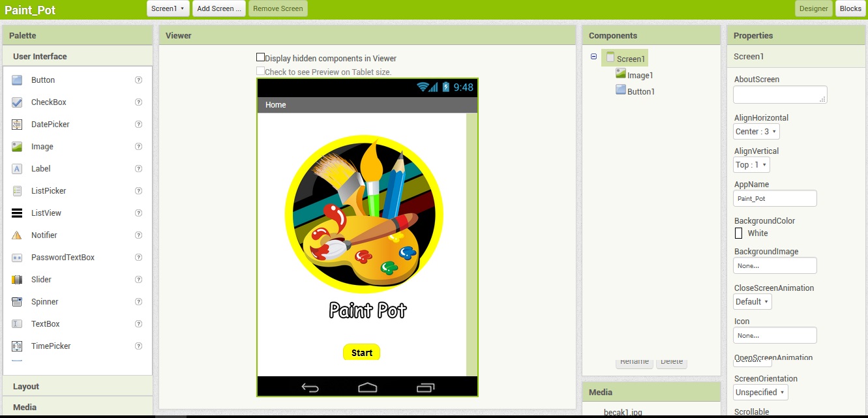
Task: Open the Screen1 screen selector
Action: [168, 8]
